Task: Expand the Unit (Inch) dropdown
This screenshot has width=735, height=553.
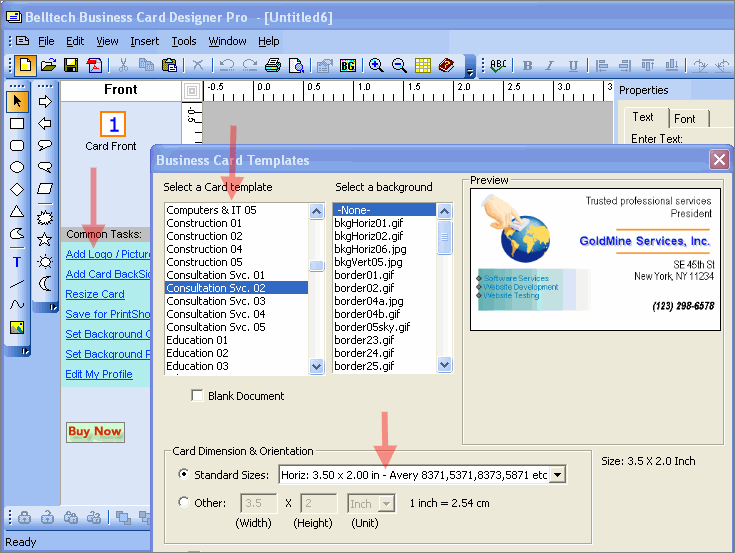Action: click(387, 504)
